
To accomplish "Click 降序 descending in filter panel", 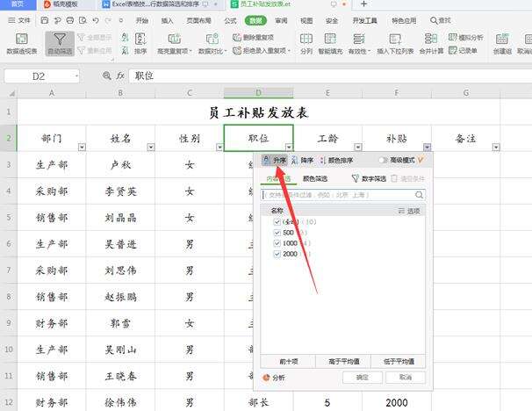I will click(x=302, y=160).
